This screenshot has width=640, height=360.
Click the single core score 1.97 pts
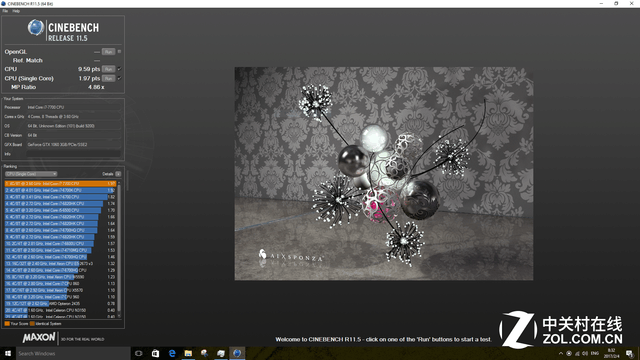89,78
